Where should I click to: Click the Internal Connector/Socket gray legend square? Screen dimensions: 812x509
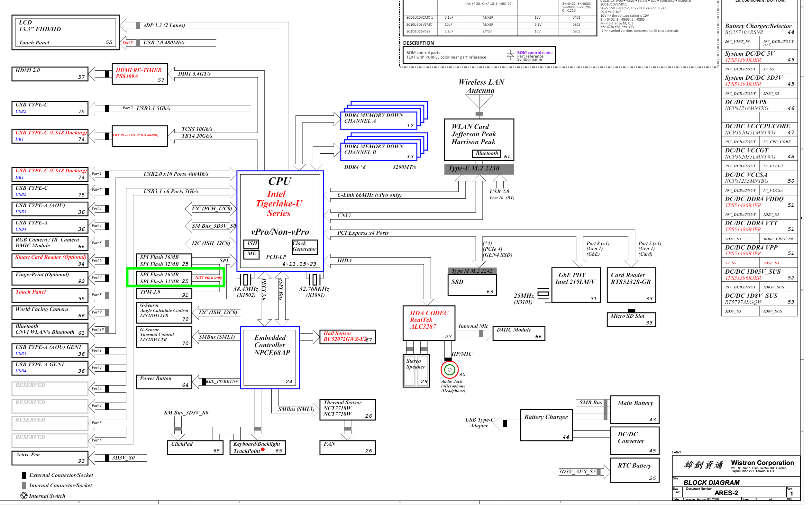click(x=24, y=486)
